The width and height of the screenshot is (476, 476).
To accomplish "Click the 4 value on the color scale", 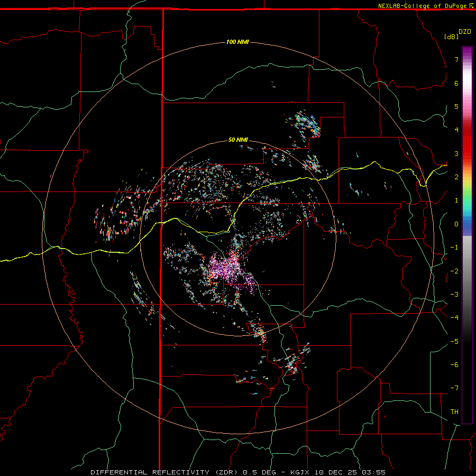I will coord(456,130).
